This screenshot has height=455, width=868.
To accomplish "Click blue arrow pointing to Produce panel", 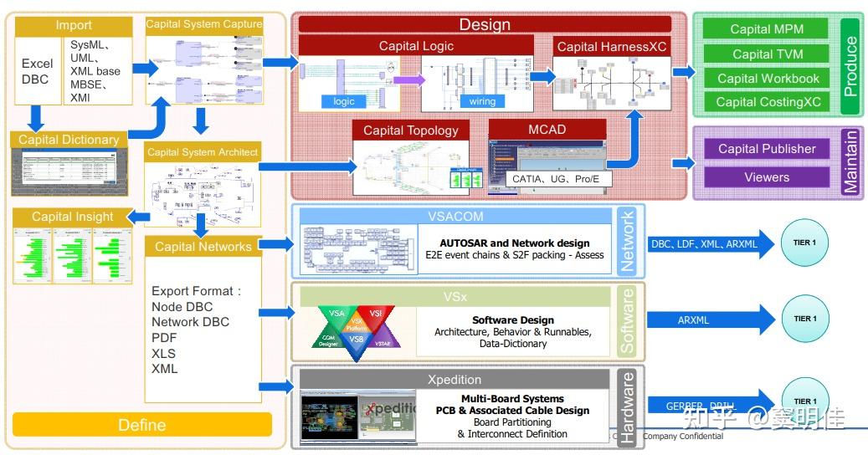I will click(684, 71).
